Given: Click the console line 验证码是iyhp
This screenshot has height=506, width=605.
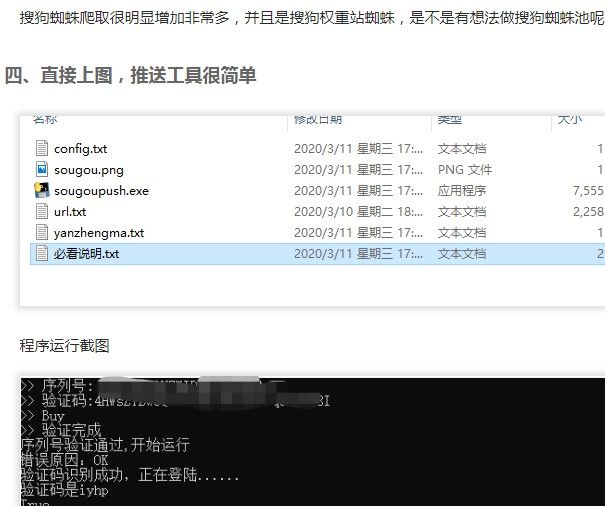Looking at the screenshot, I should (x=64, y=490).
